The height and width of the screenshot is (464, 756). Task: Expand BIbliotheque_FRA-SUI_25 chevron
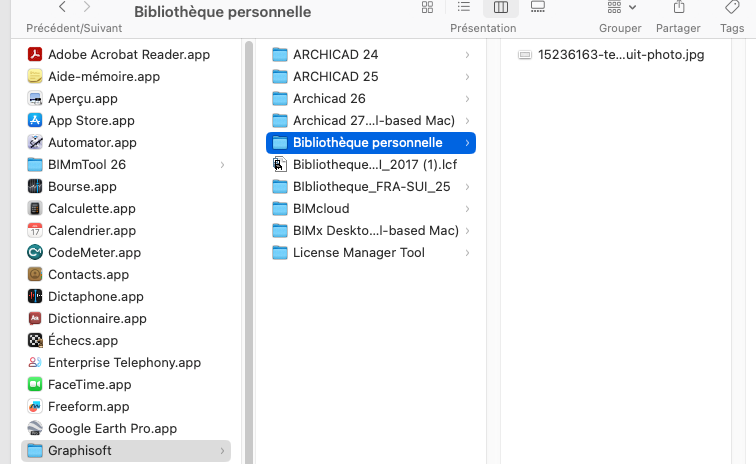(x=467, y=187)
